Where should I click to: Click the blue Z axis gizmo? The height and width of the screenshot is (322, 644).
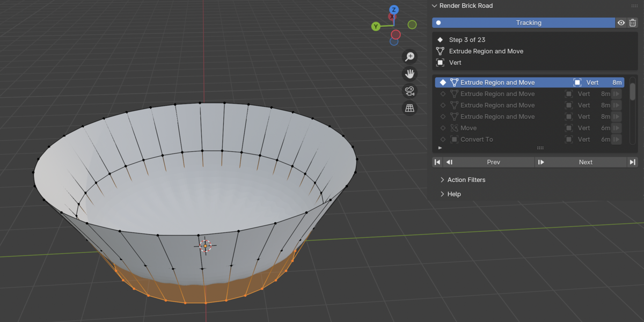pyautogui.click(x=394, y=10)
